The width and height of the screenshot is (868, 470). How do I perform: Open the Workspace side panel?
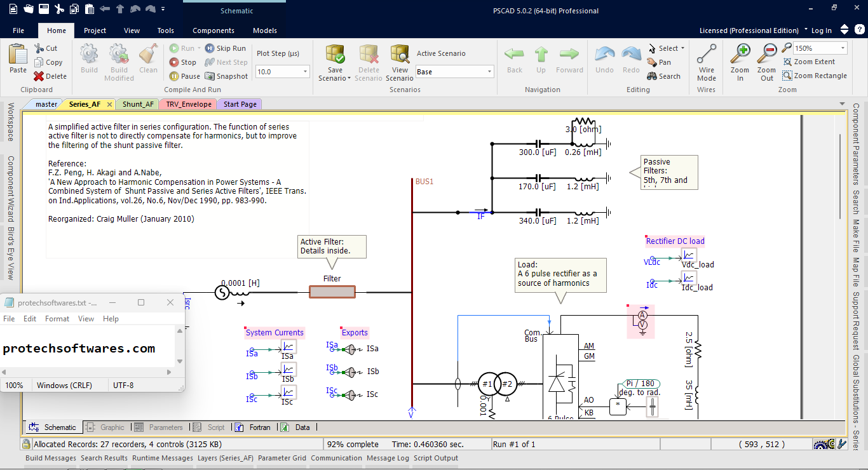10,122
